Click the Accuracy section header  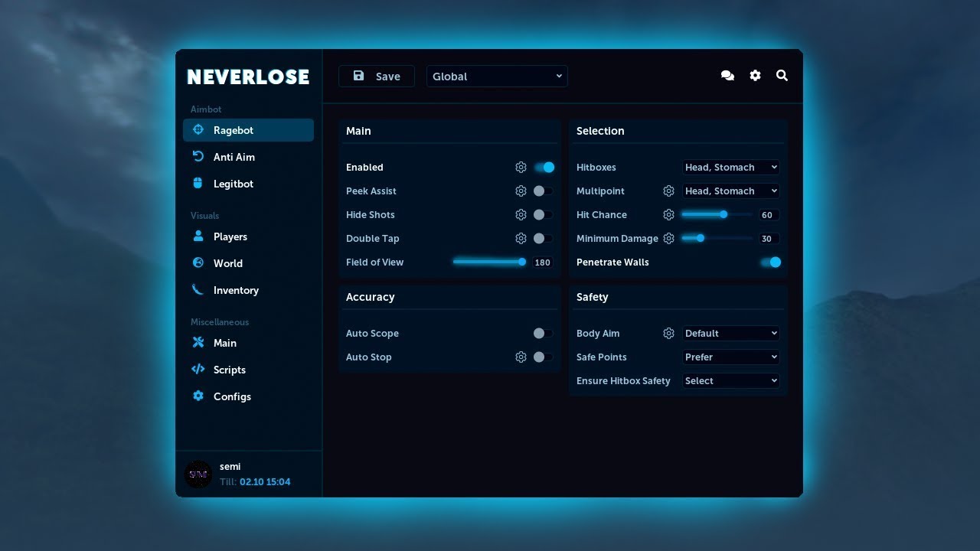coord(370,297)
